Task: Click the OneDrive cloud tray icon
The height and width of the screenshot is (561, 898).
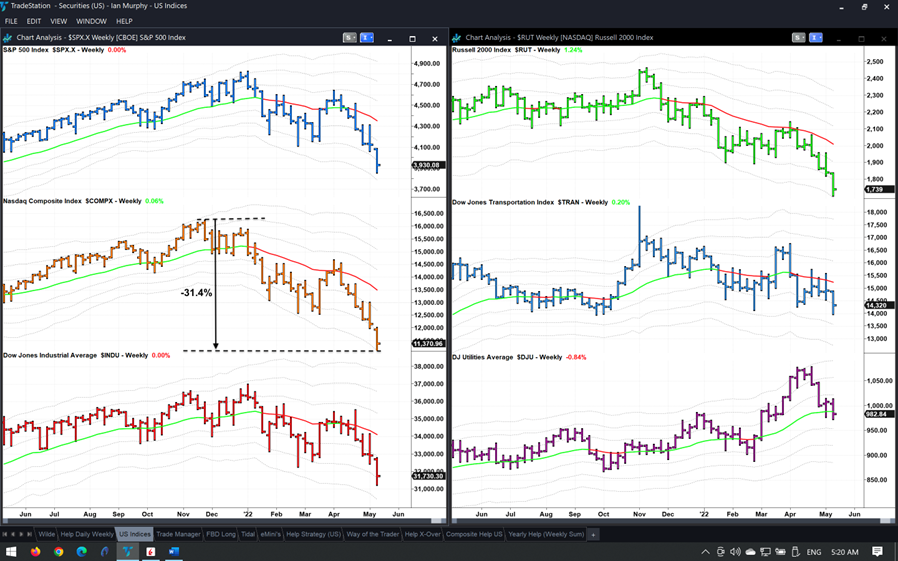Action: click(751, 552)
